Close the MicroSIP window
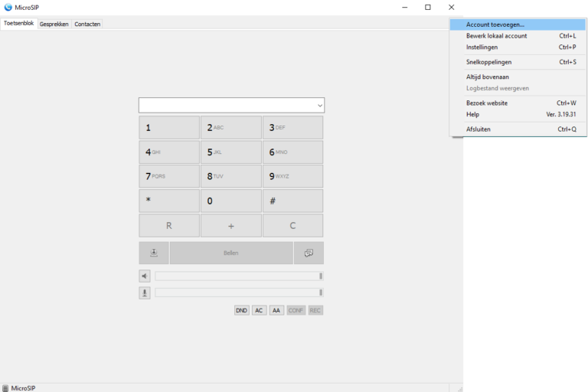Screen dimensions: 588x392 [x=451, y=7]
